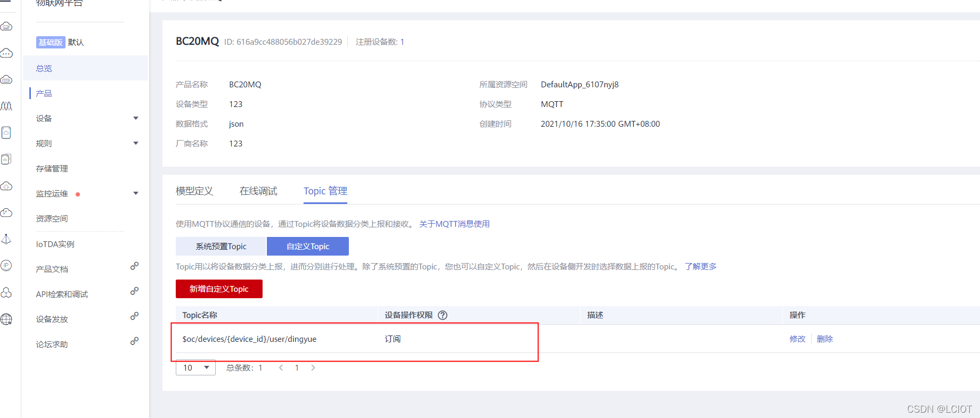The height and width of the screenshot is (418, 980).
Task: Go to previous page arrow in pagination
Action: pyautogui.click(x=281, y=367)
